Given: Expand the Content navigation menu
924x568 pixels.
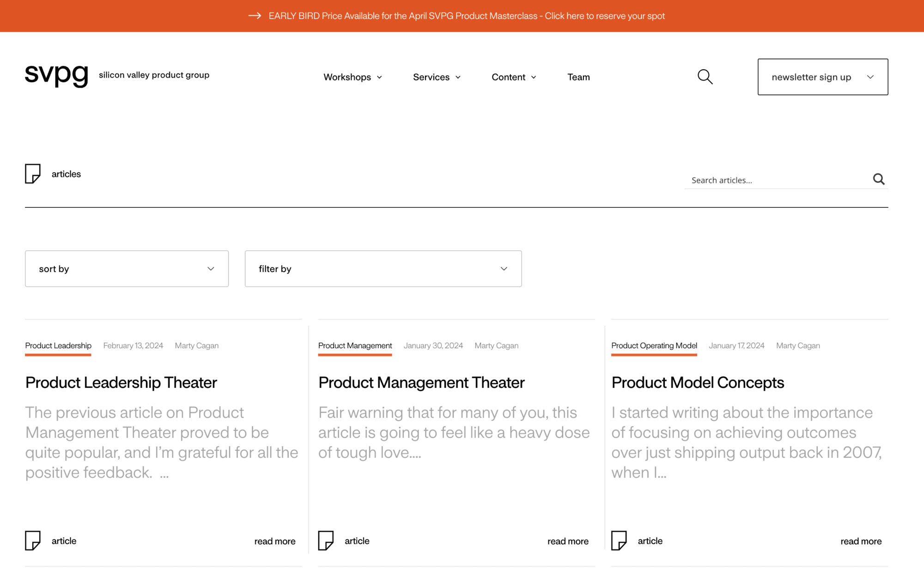Looking at the screenshot, I should click(x=513, y=77).
